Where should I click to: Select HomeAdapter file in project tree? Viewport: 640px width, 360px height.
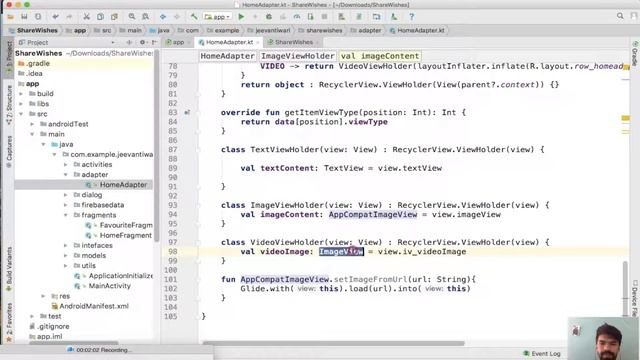point(123,184)
